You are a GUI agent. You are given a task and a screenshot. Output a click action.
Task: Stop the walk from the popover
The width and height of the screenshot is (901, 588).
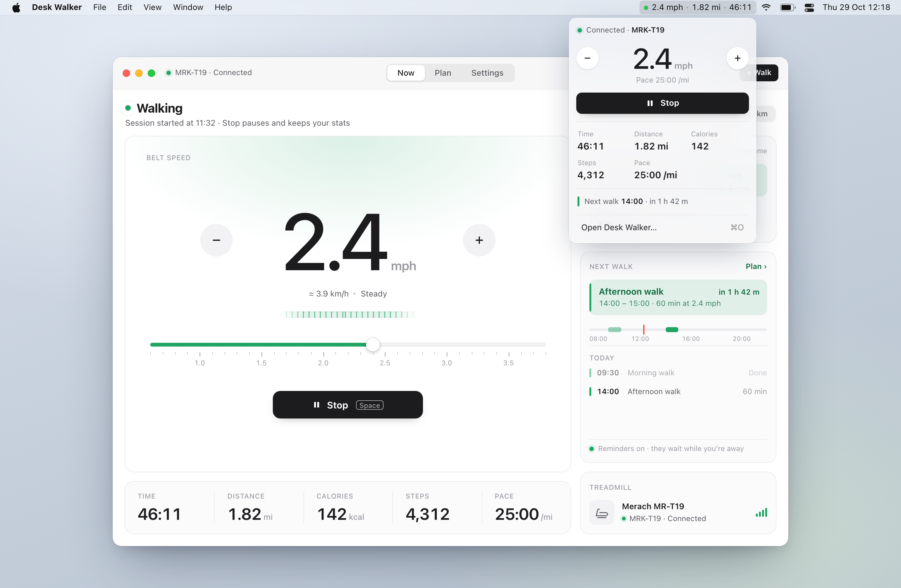pos(662,103)
